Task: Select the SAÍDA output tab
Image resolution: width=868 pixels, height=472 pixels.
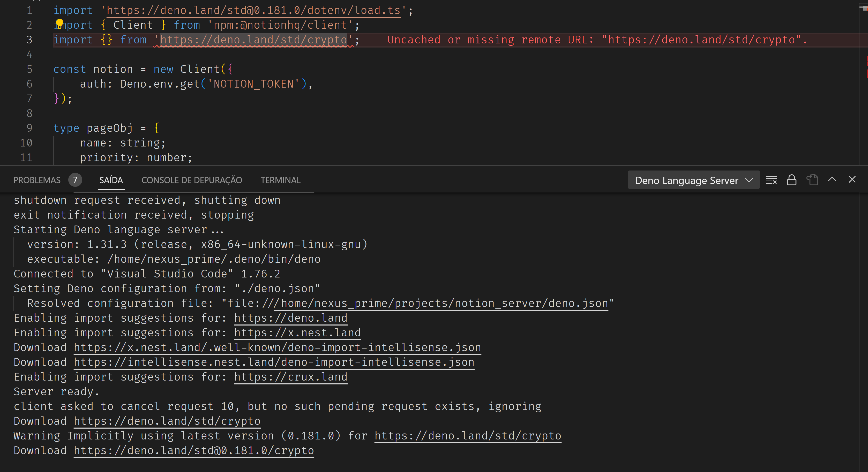Action: pos(111,180)
